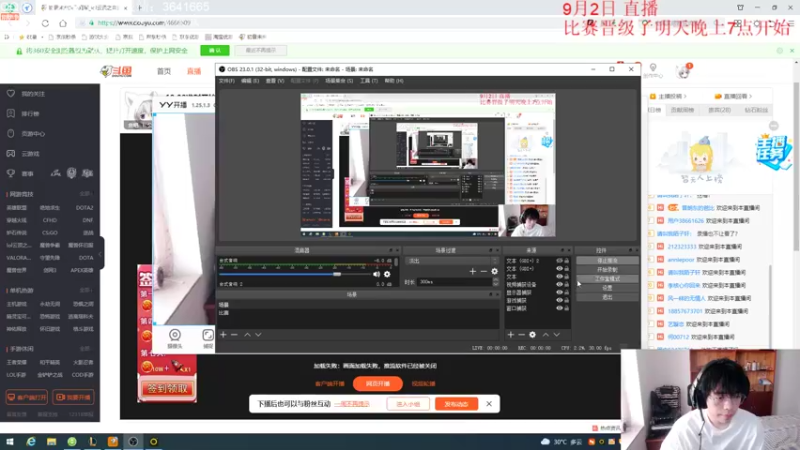Hide the 显示器捕获 source

click(x=559, y=292)
